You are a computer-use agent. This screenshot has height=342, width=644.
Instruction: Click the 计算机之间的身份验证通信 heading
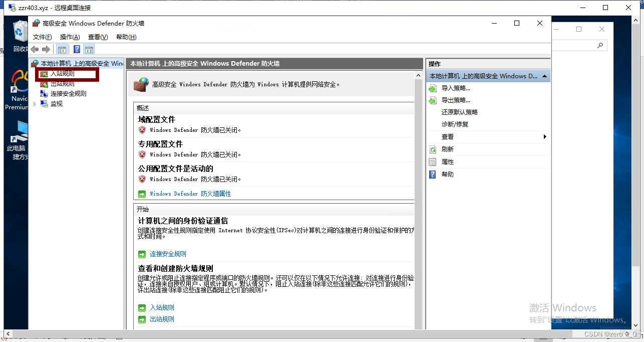183,221
